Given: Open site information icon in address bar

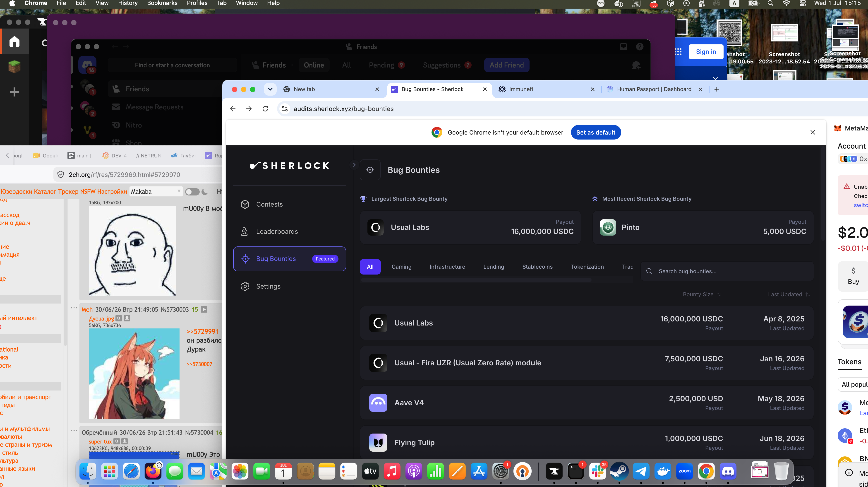Looking at the screenshot, I should 285,108.
